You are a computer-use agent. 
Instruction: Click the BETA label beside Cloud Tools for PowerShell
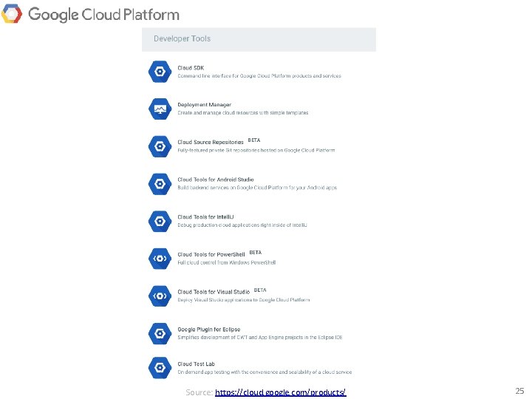(x=256, y=253)
